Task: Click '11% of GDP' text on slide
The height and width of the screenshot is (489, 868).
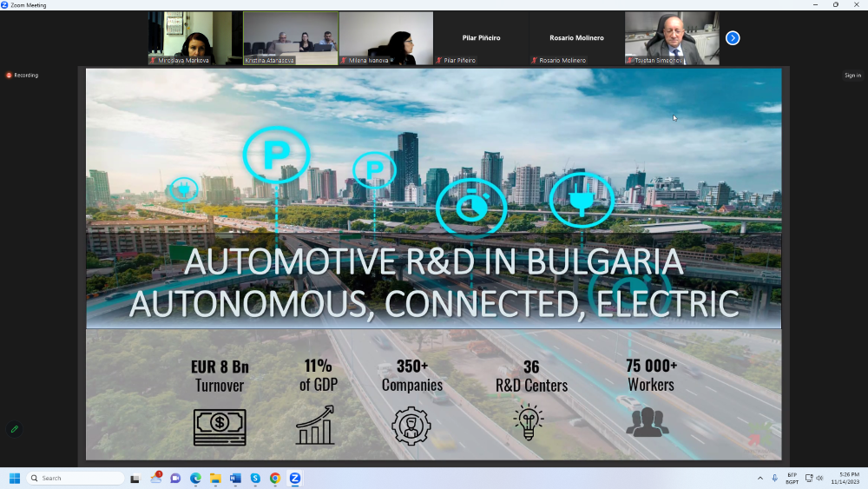Action: point(319,375)
